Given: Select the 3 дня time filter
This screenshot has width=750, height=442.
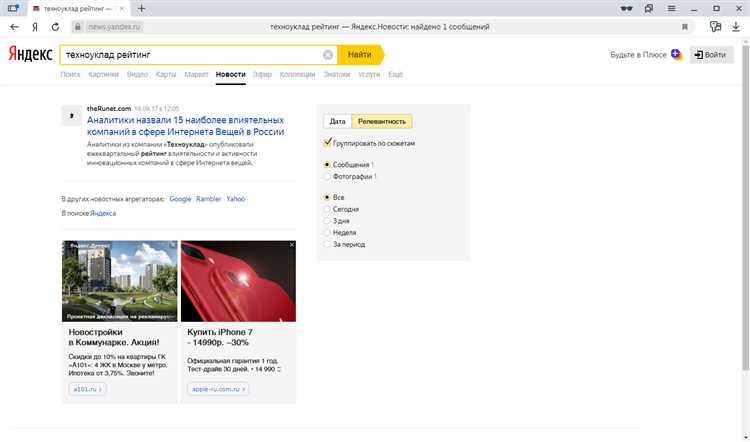Looking at the screenshot, I should 327,221.
